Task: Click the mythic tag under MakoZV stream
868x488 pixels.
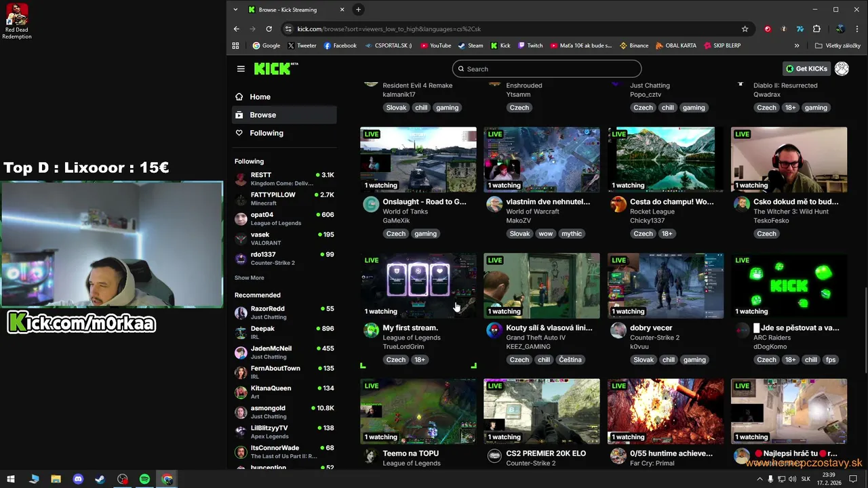Action: (572, 234)
